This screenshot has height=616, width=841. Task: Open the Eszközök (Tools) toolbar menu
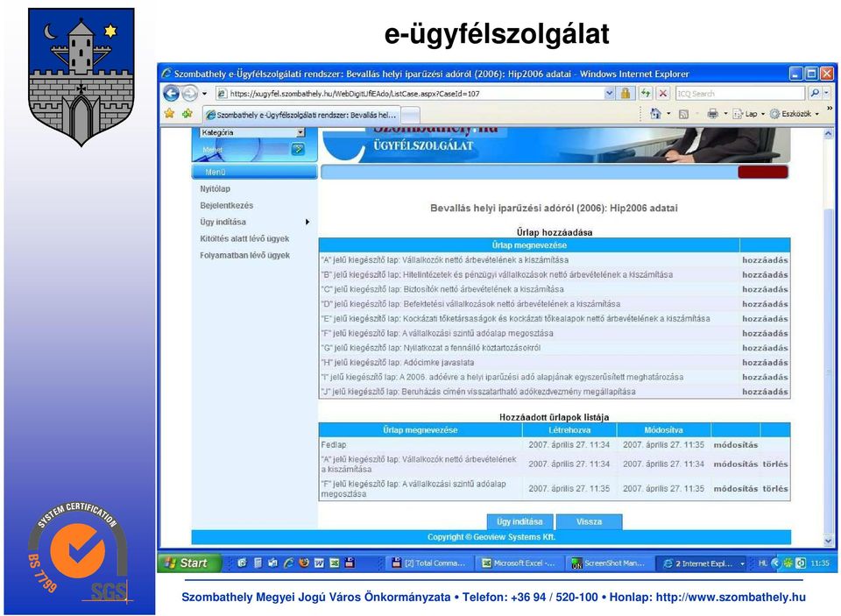[x=795, y=114]
